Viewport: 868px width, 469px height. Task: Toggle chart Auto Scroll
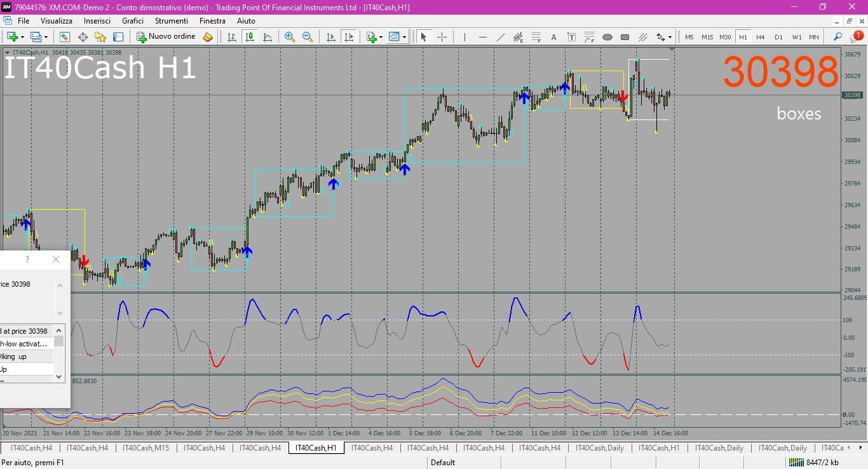[x=330, y=37]
